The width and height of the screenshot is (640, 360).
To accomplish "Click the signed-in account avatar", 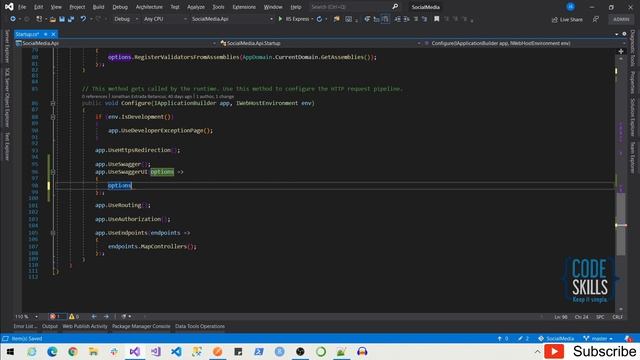I will (x=570, y=7).
